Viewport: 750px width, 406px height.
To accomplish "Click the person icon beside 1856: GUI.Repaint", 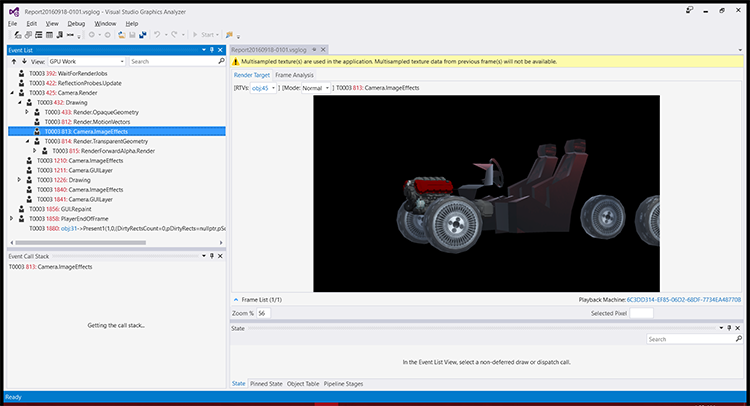I will [x=22, y=209].
